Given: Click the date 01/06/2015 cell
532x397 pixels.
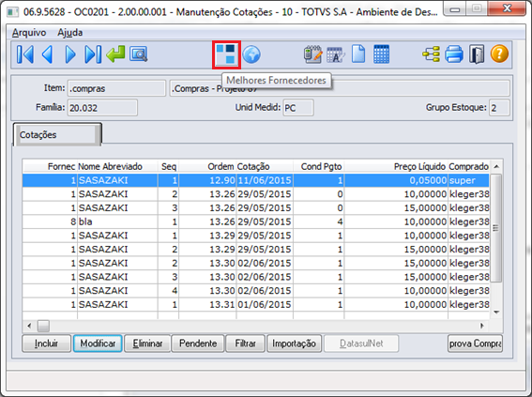Looking at the screenshot, I should tap(265, 304).
